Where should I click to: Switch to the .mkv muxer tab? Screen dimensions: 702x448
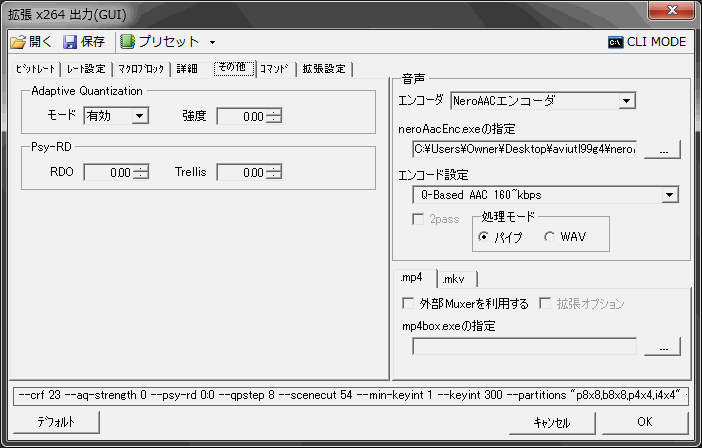tap(457, 279)
